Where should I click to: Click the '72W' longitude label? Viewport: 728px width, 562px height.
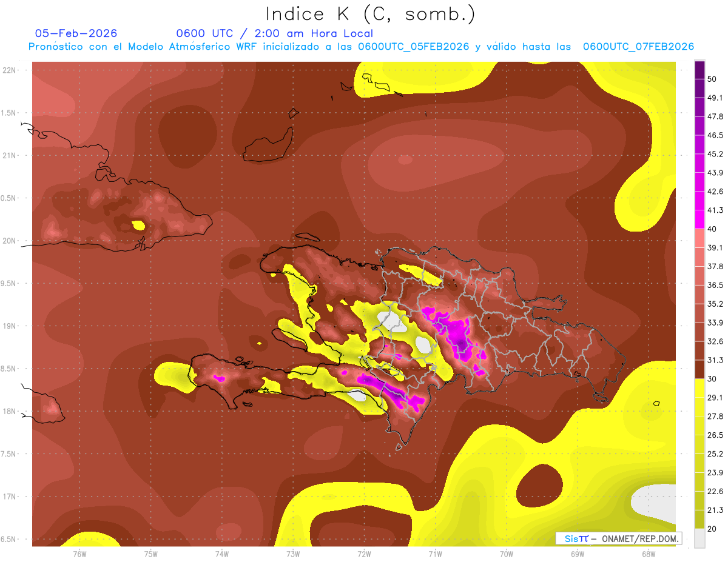(364, 553)
